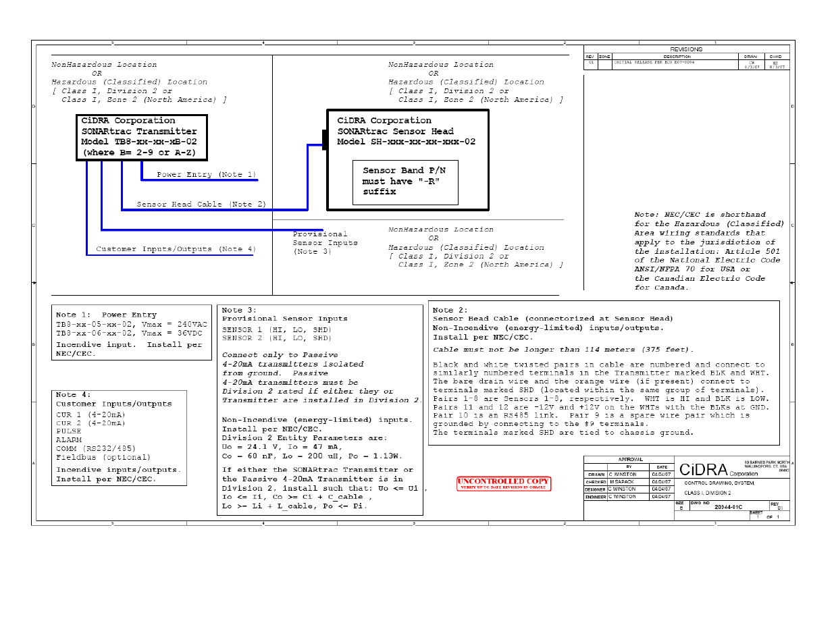
Task: Click the "ENGINEER" row label in approval table
Action: click(x=596, y=497)
